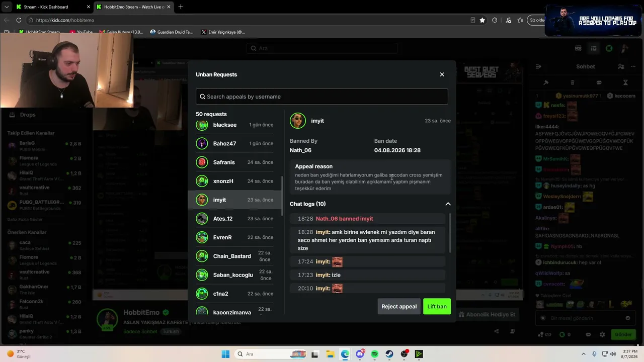Screen dimensions: 644x362
Task: Open File Explorer from the taskbar
Action: coord(330,354)
